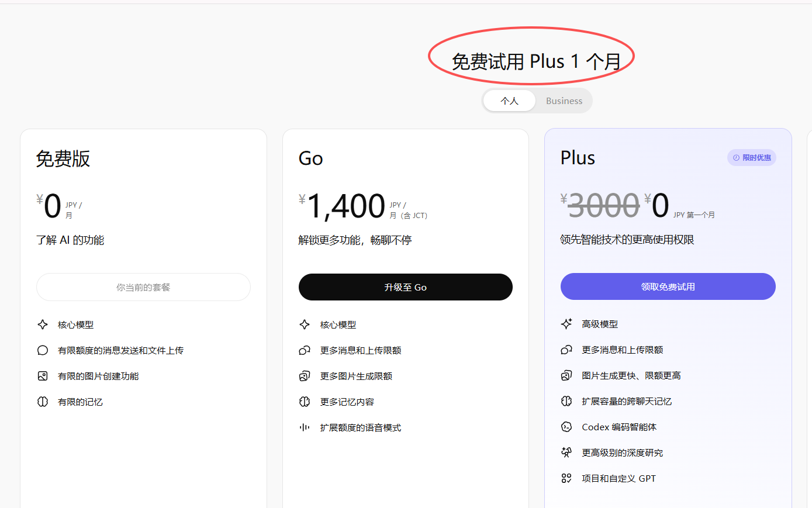Screen dimensions: 812x508
Task: Click 你当前的套餐 button
Action: click(x=143, y=287)
